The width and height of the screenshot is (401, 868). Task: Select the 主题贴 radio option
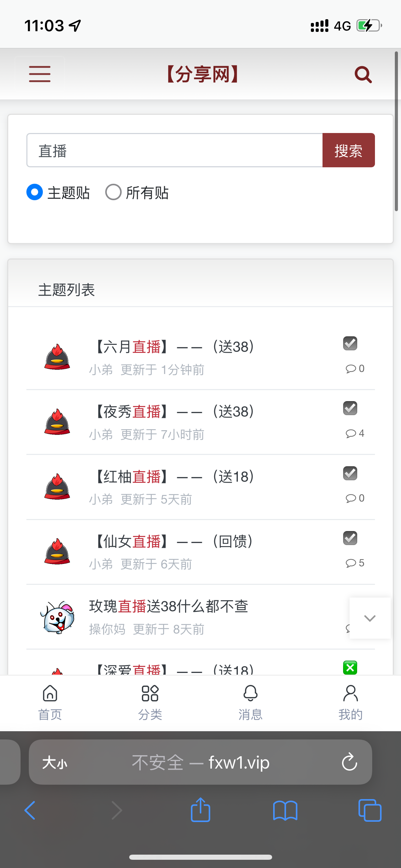[35, 192]
